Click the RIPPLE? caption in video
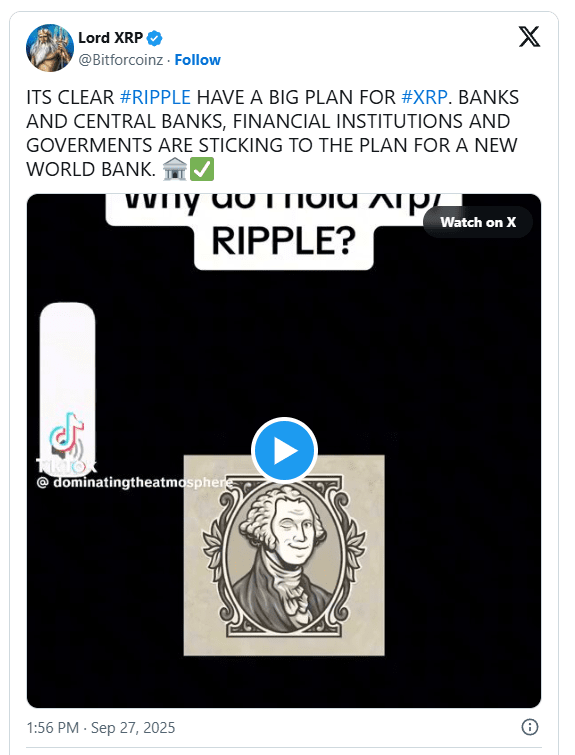This screenshot has width=575, height=755. tap(284, 241)
